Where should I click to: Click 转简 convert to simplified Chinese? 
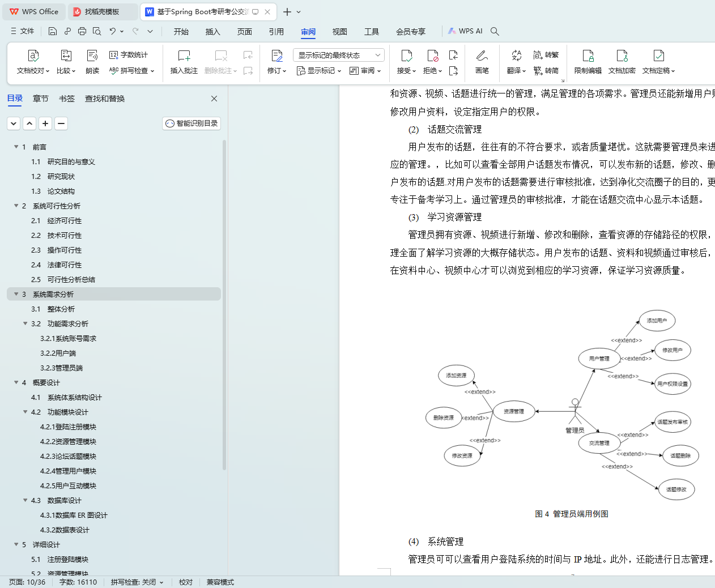coord(546,71)
